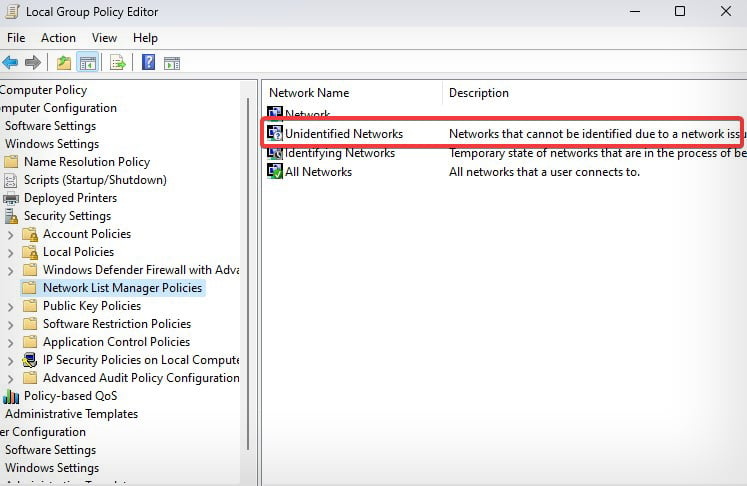Expand Windows Defender Firewall node

tap(10, 271)
